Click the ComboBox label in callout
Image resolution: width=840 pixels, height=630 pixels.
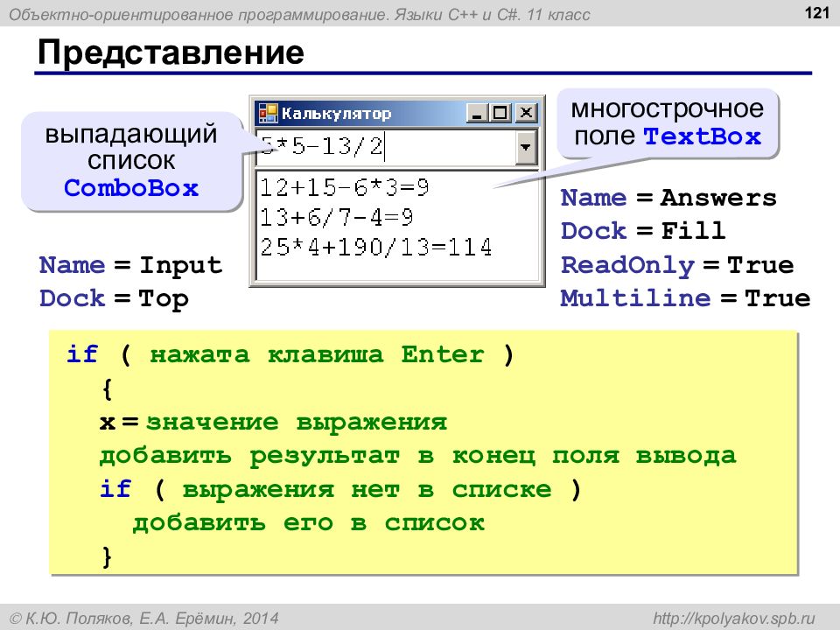[131, 188]
